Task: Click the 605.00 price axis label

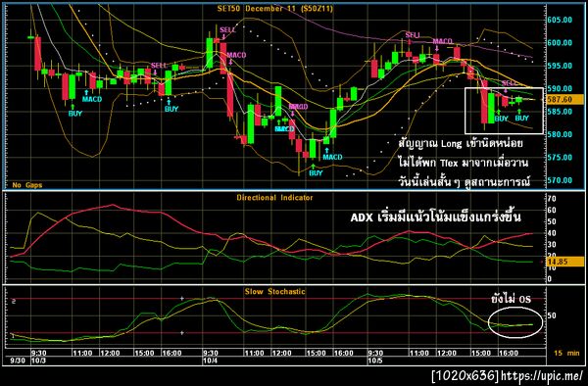Action: coord(560,20)
